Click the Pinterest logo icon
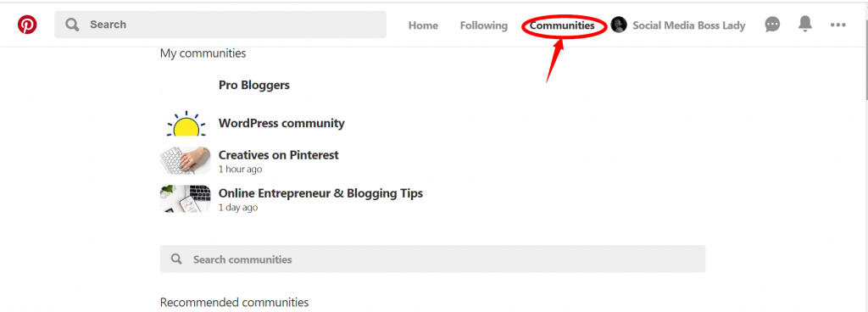This screenshot has height=312, width=868. (27, 25)
